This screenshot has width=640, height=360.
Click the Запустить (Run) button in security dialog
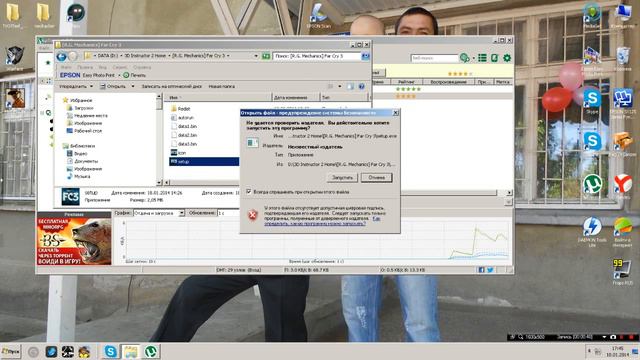pos(342,178)
